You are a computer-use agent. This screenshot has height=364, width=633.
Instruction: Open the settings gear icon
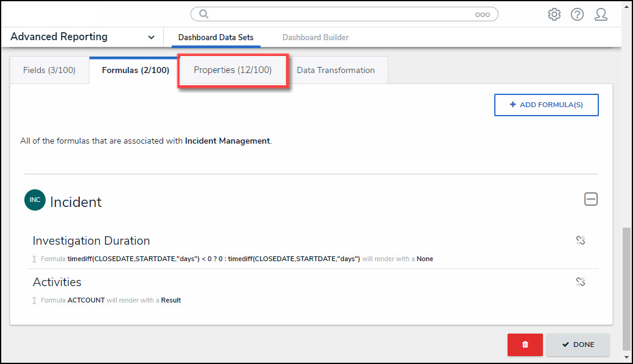point(554,15)
